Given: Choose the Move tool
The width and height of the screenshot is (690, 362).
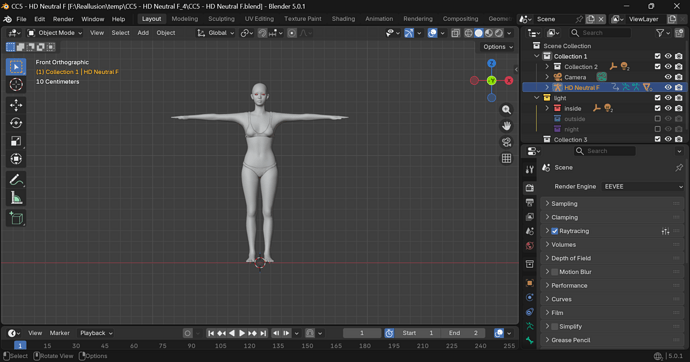Looking at the screenshot, I should click(x=16, y=105).
